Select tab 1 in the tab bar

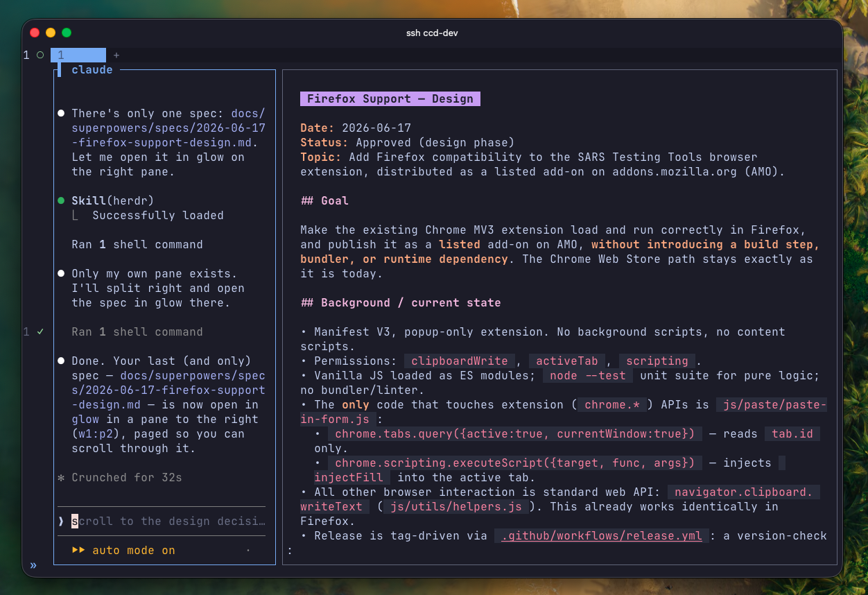78,55
